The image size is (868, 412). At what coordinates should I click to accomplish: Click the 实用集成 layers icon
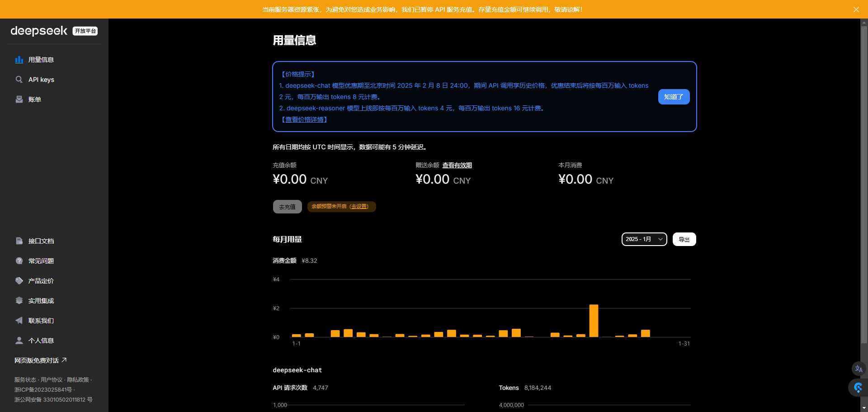(x=19, y=301)
